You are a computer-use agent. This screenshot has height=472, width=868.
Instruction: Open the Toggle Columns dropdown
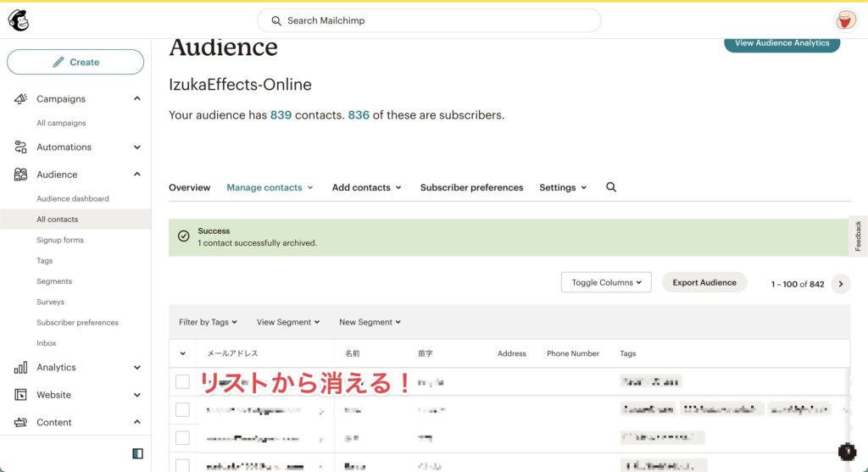pos(606,282)
